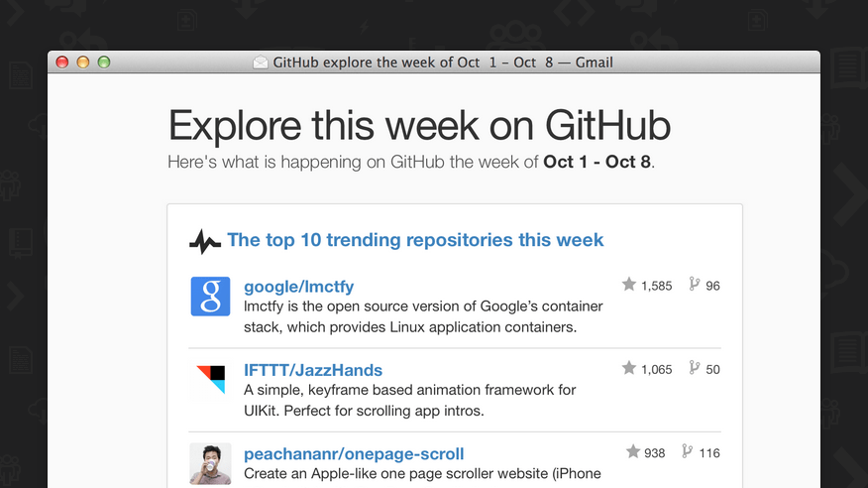Screen dimensions: 868x488
Task: Open the google/lmctfy repository link
Action: point(298,287)
